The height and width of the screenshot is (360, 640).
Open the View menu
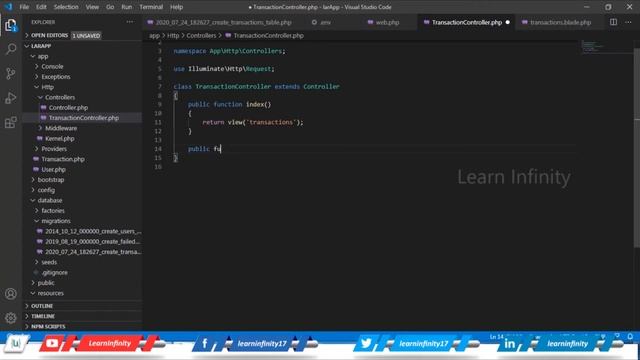(92, 7)
